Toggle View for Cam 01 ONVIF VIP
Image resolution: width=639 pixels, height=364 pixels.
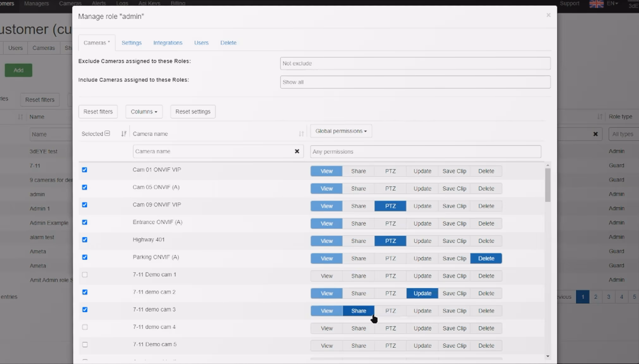(326, 171)
